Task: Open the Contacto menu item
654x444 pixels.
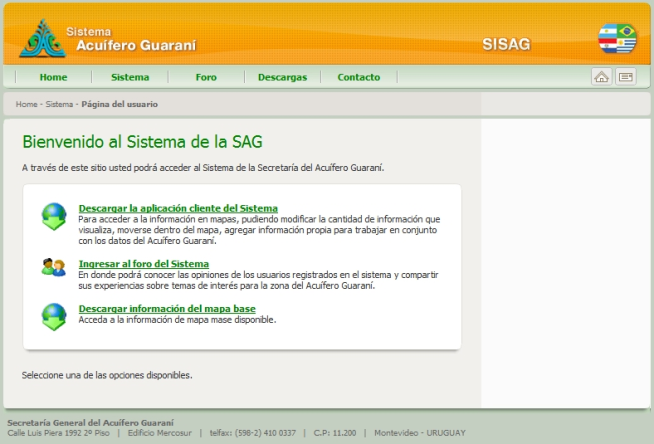Action: coord(358,77)
